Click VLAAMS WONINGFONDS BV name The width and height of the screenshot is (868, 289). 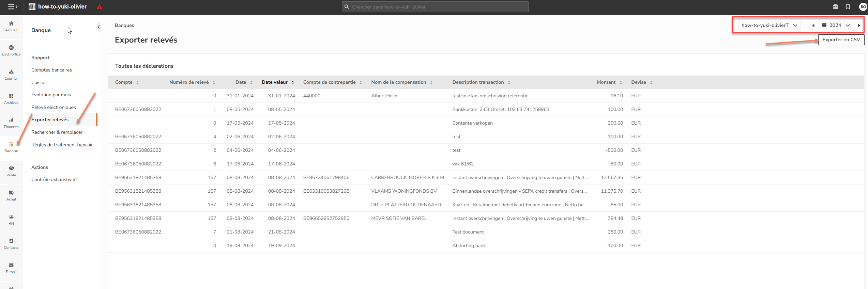404,191
